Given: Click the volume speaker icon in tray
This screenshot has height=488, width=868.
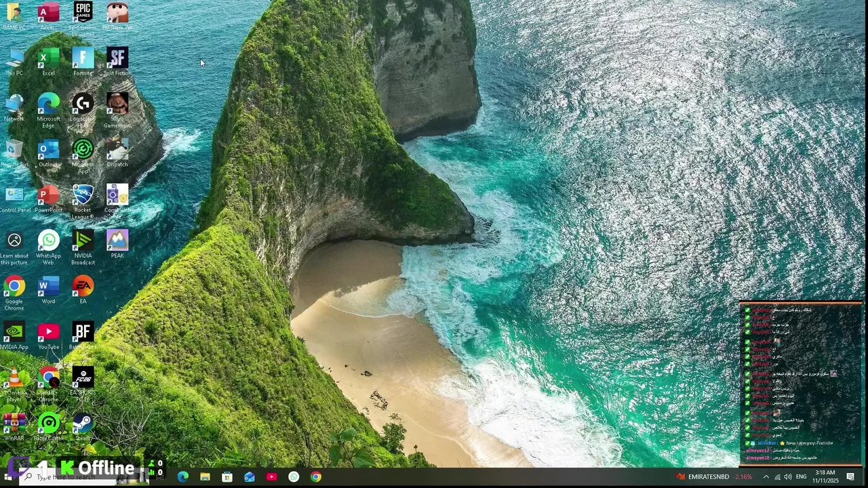Looking at the screenshot, I should pyautogui.click(x=788, y=477).
